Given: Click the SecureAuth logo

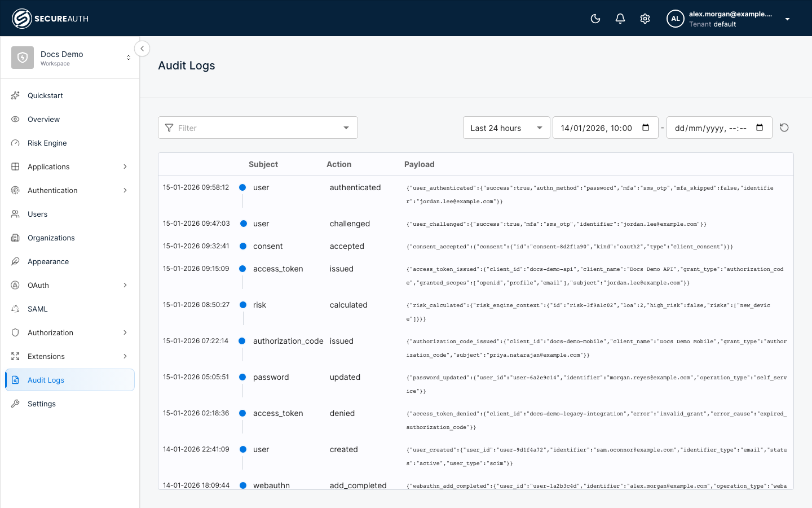Looking at the screenshot, I should tap(50, 19).
